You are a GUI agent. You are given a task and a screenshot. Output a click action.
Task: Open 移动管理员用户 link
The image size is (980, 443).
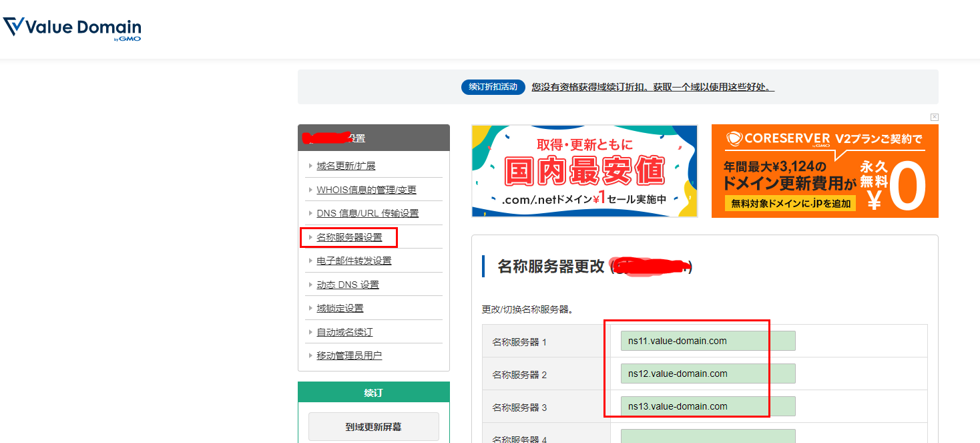[x=349, y=355]
